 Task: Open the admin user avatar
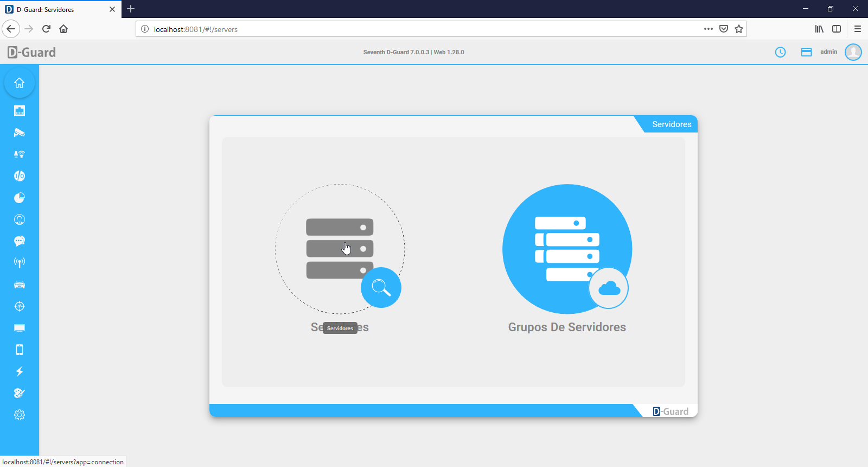(853, 52)
